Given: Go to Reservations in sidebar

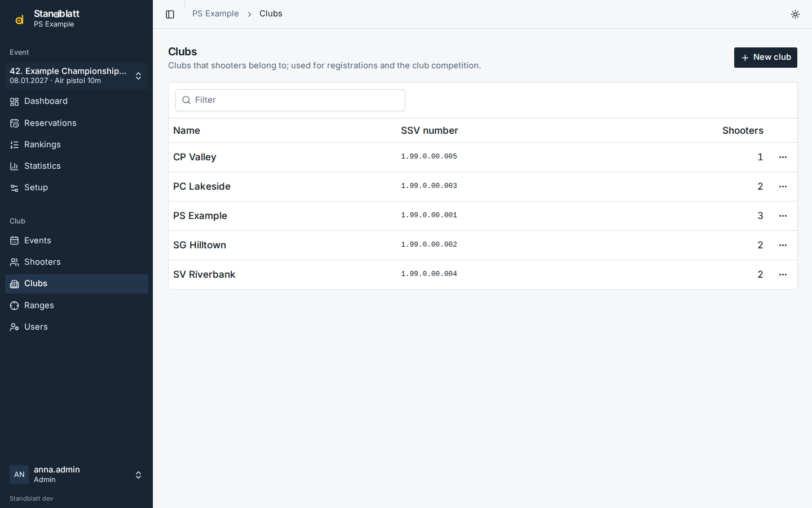Looking at the screenshot, I should (x=77, y=123).
